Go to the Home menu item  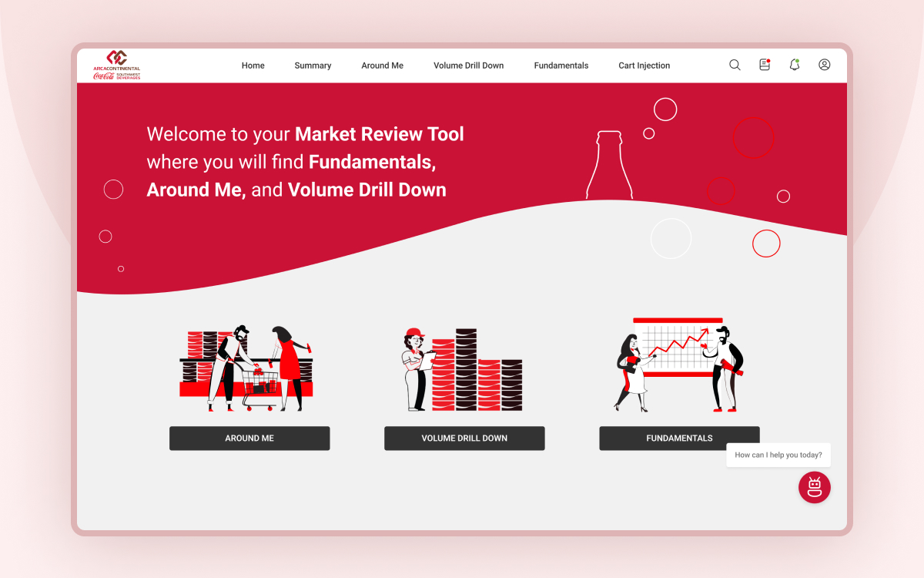[253, 66]
